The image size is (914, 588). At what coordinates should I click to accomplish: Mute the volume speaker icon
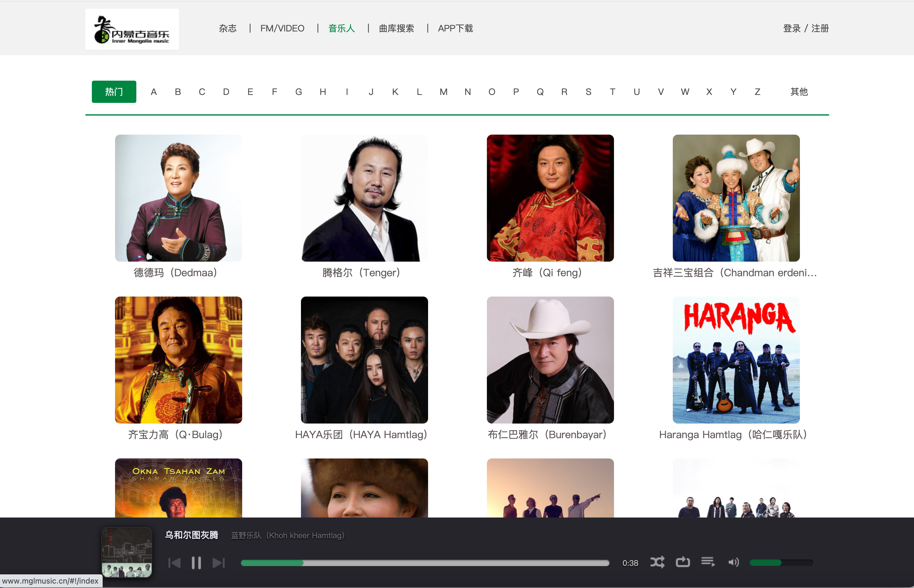point(733,562)
